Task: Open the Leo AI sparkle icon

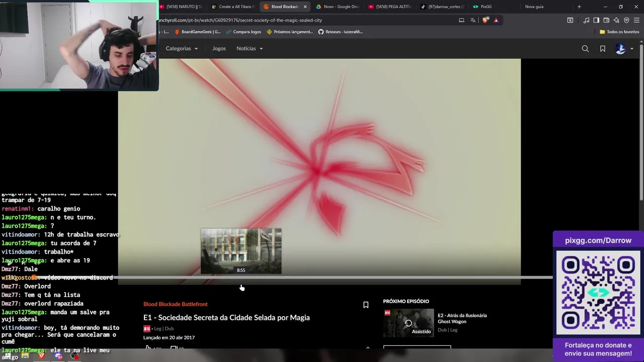Action: [616, 20]
